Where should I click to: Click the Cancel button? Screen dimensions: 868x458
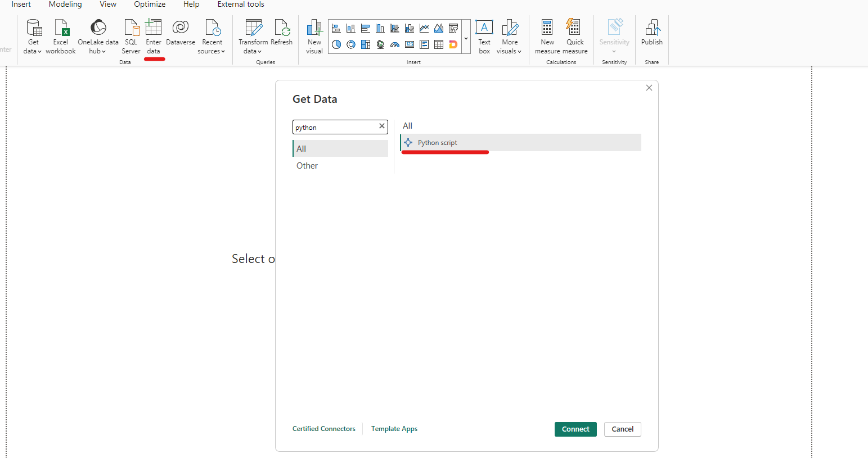[623, 429]
